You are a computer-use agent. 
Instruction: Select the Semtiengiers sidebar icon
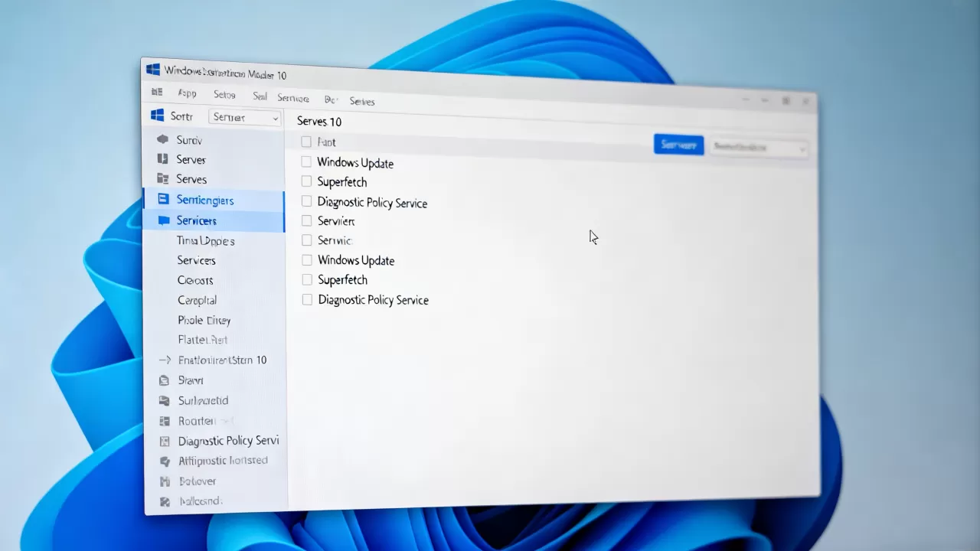(x=162, y=199)
